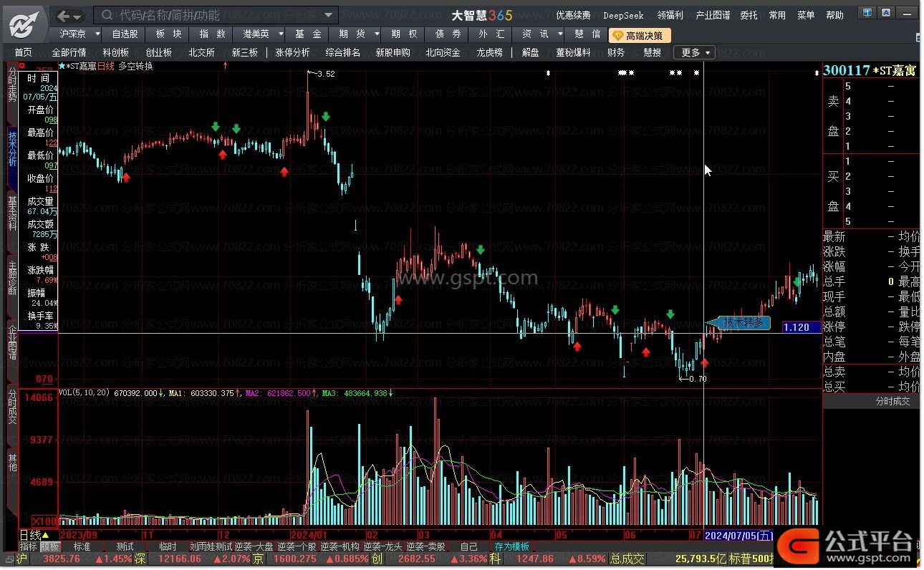Open the 更多 dropdown menu

pos(694,52)
